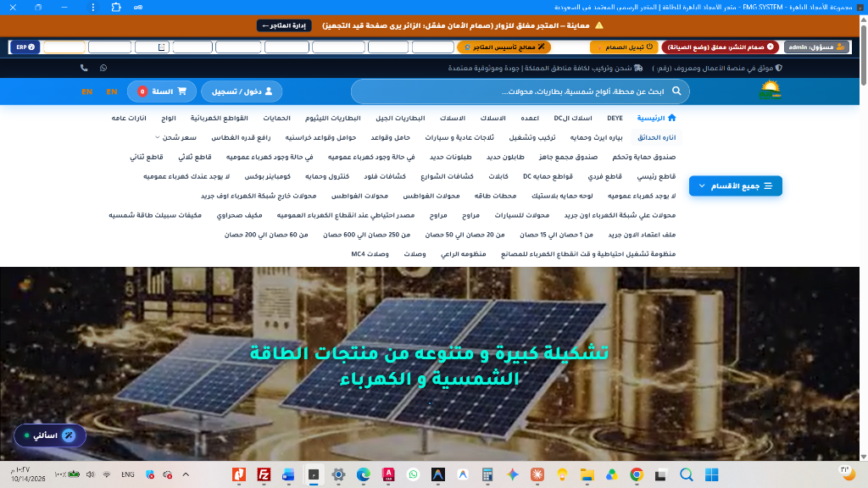The height and width of the screenshot is (488, 868).
Task: Open البطاريات الليثيوم menu item
Action: [332, 118]
